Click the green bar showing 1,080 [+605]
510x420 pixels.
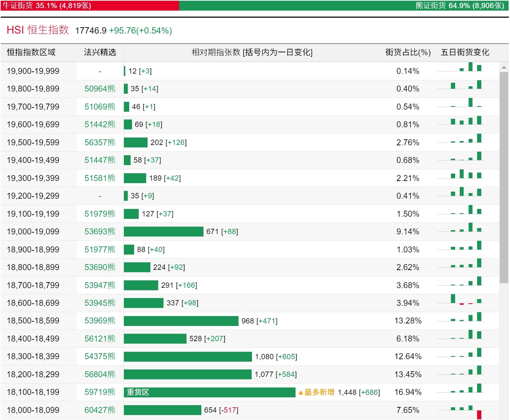click(188, 357)
